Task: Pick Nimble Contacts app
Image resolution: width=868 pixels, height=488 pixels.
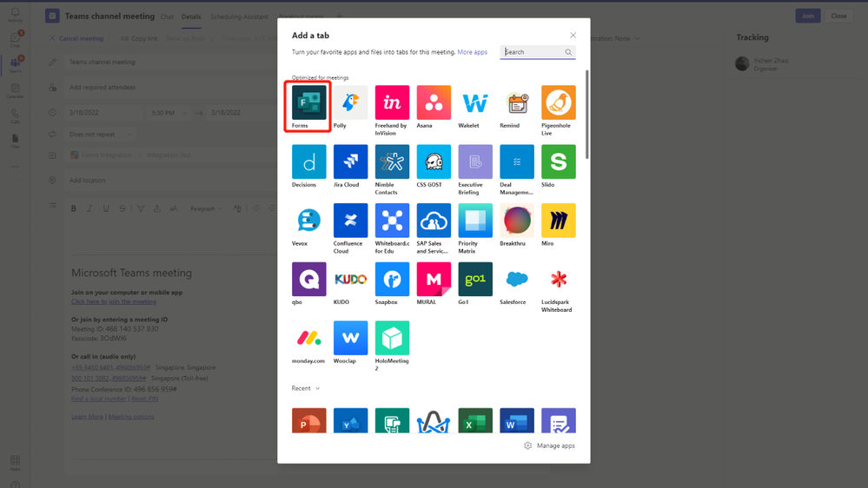Action: click(392, 162)
